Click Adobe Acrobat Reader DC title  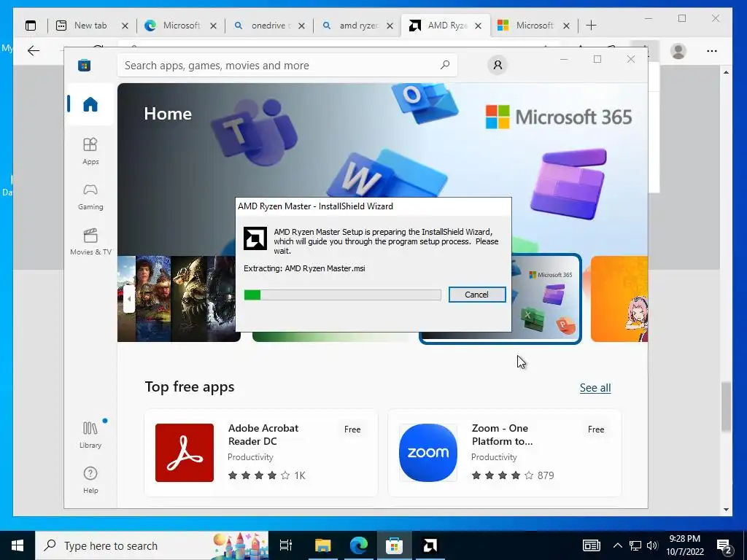(263, 435)
